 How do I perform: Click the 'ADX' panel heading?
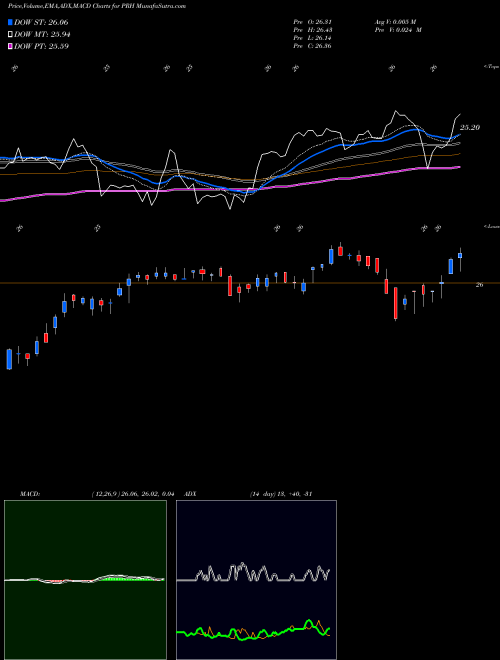[x=191, y=494]
